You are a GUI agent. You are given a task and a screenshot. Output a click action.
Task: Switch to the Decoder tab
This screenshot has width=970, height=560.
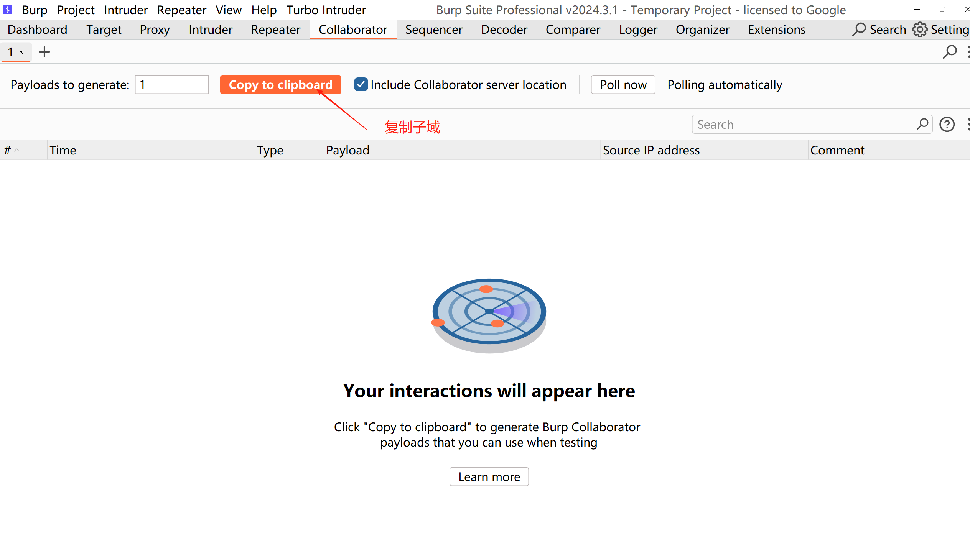pos(504,30)
